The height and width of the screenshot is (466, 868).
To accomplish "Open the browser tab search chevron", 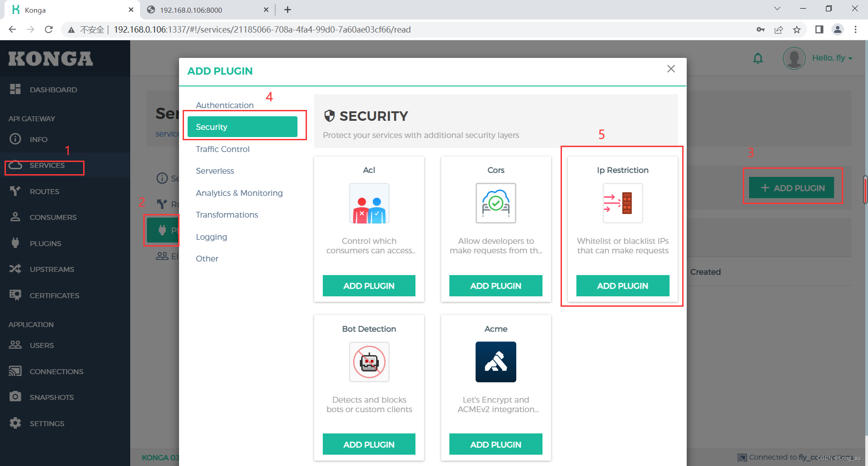I will 777,9.
